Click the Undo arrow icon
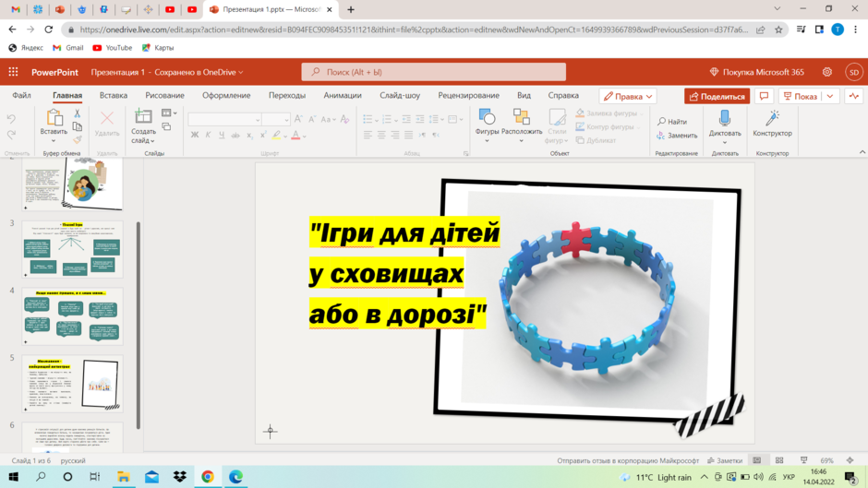This screenshot has height=488, width=868. coord(11,118)
